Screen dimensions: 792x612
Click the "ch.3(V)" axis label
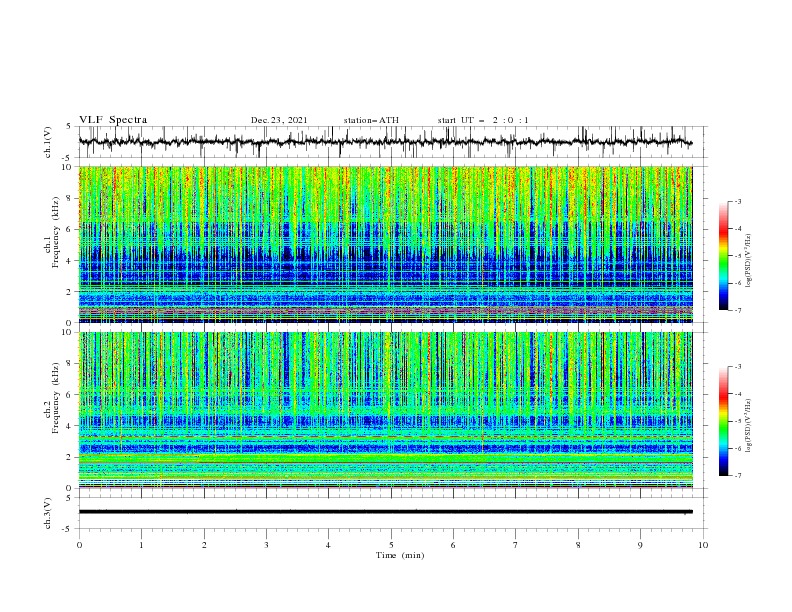point(48,513)
